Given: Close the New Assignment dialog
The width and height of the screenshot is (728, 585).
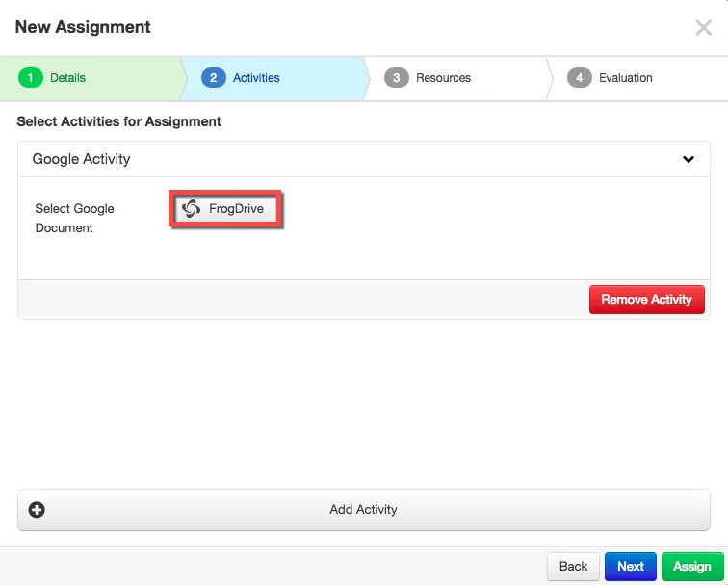Looking at the screenshot, I should (x=703, y=27).
